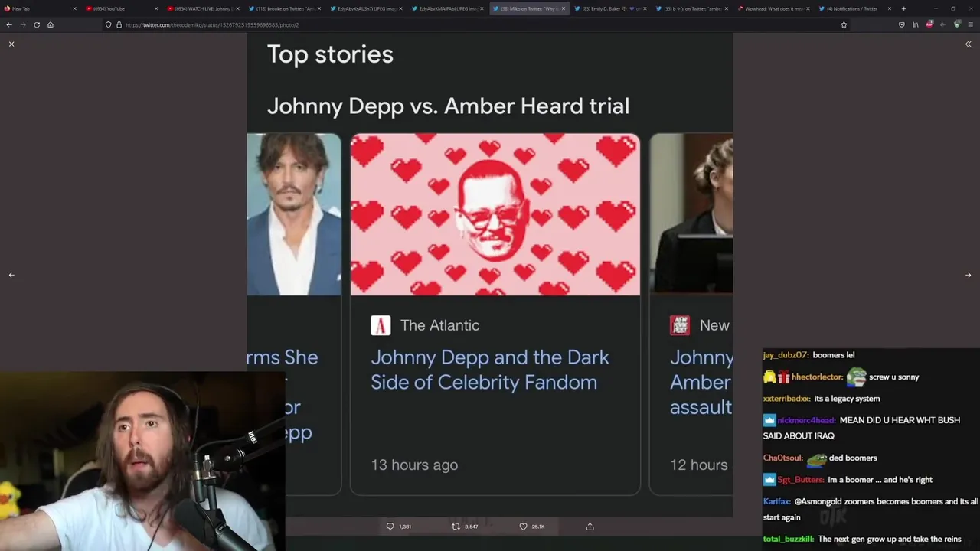980x551 pixels.
Task: Close the Twitter photo viewer with X
Action: pos(11,44)
